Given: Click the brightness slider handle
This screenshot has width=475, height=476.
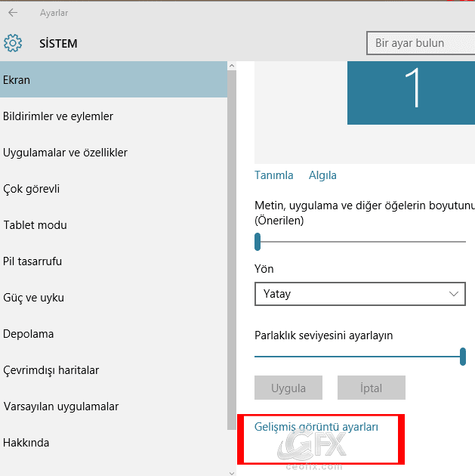Looking at the screenshot, I should coord(463,357).
